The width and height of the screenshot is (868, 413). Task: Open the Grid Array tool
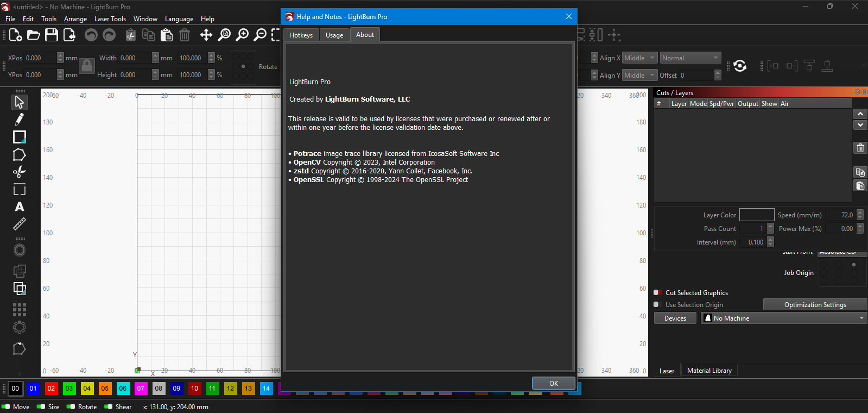click(20, 310)
